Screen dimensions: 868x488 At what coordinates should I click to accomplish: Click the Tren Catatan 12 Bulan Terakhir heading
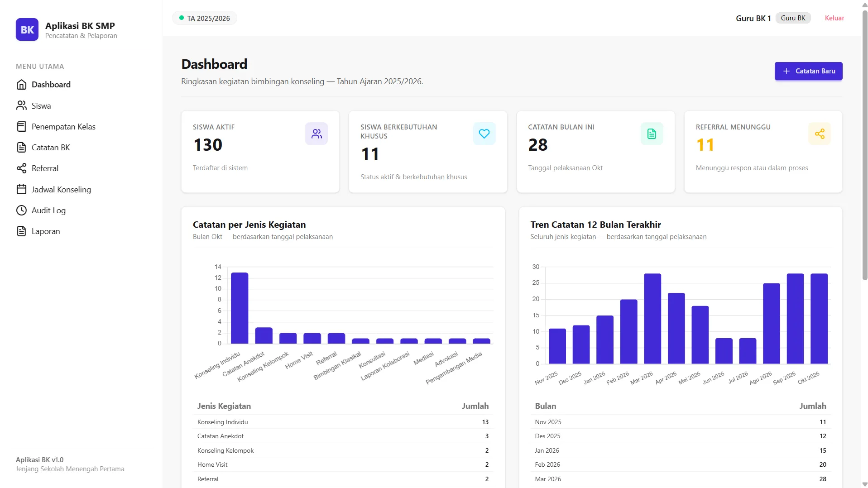(595, 225)
